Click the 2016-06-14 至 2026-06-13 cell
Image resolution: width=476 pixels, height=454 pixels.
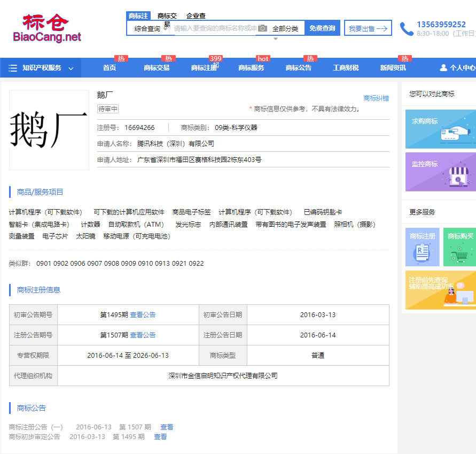[128, 356]
